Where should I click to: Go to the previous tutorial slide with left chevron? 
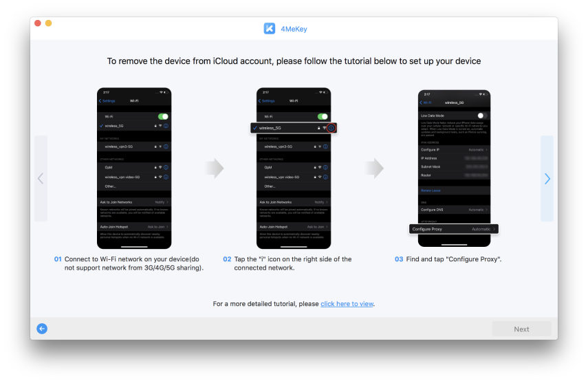41,179
